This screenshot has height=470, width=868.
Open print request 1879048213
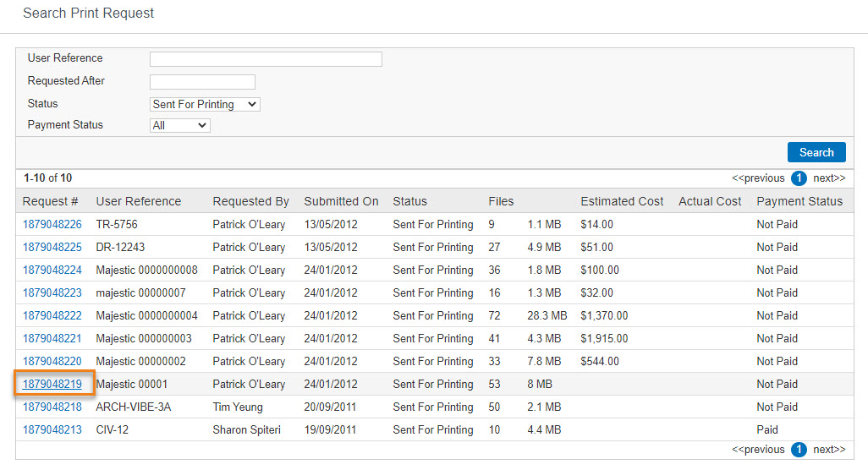click(x=52, y=429)
